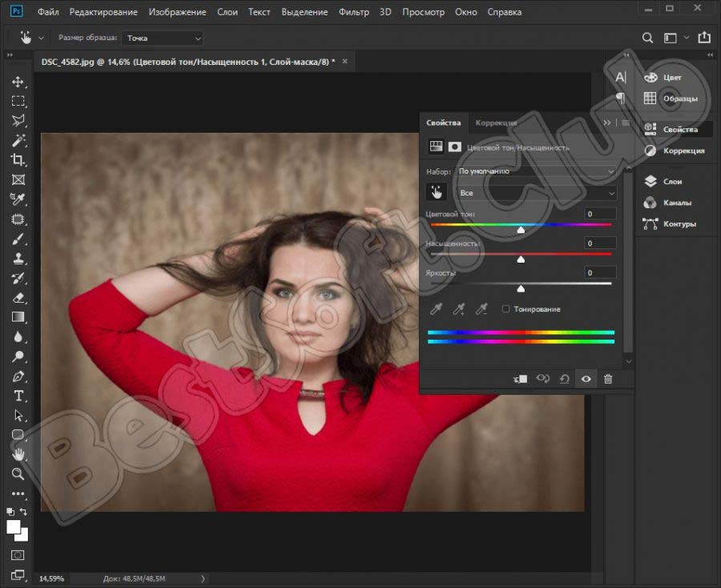Select the Magic Wand tool
The height and width of the screenshot is (588, 721).
pyautogui.click(x=18, y=140)
